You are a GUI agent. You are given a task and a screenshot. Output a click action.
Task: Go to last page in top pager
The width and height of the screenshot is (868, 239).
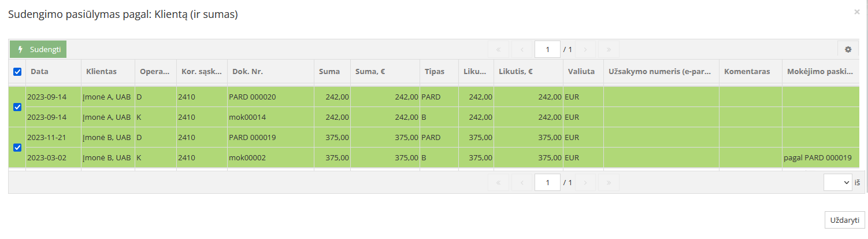tap(609, 49)
